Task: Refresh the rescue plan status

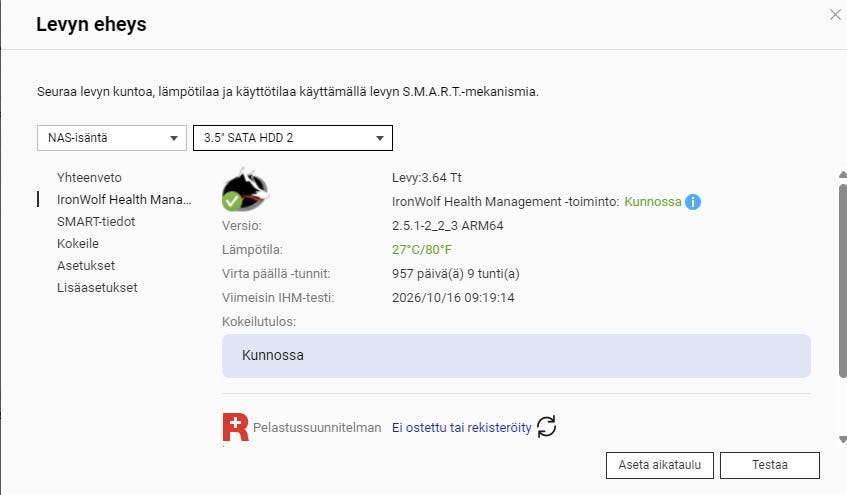Action: tap(547, 426)
